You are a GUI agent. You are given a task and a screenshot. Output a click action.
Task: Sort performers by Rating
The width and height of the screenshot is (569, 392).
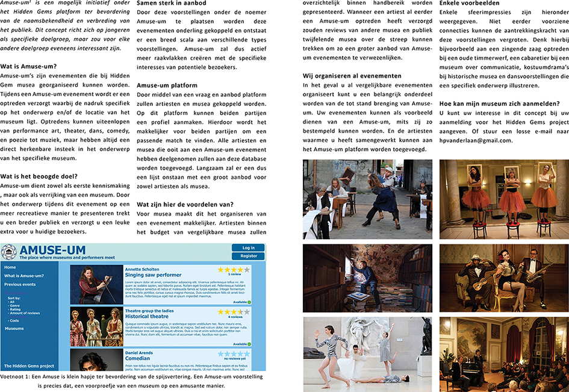15,310
